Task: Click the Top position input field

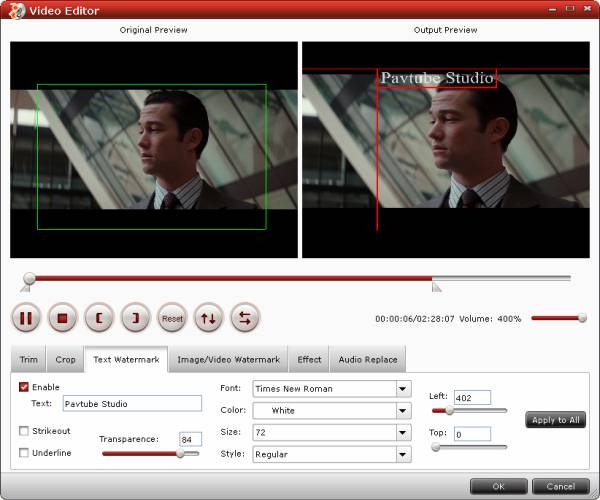Action: 472,434
